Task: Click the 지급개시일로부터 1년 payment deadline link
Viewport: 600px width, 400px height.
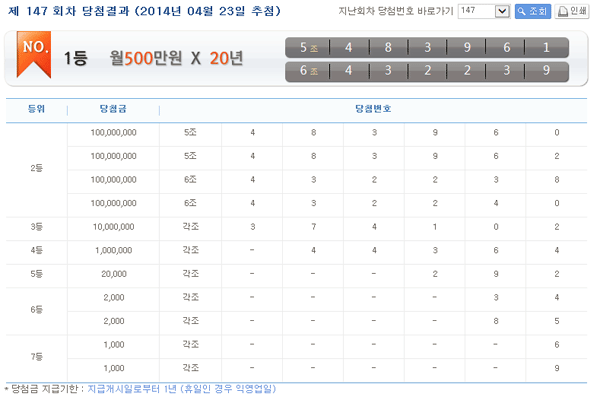Action: (180, 389)
